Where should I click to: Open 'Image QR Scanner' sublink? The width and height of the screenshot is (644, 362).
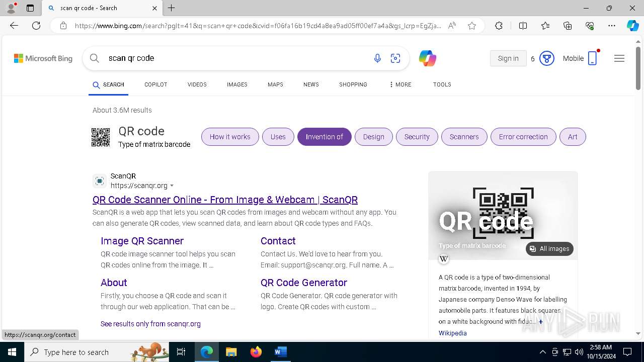(x=142, y=241)
